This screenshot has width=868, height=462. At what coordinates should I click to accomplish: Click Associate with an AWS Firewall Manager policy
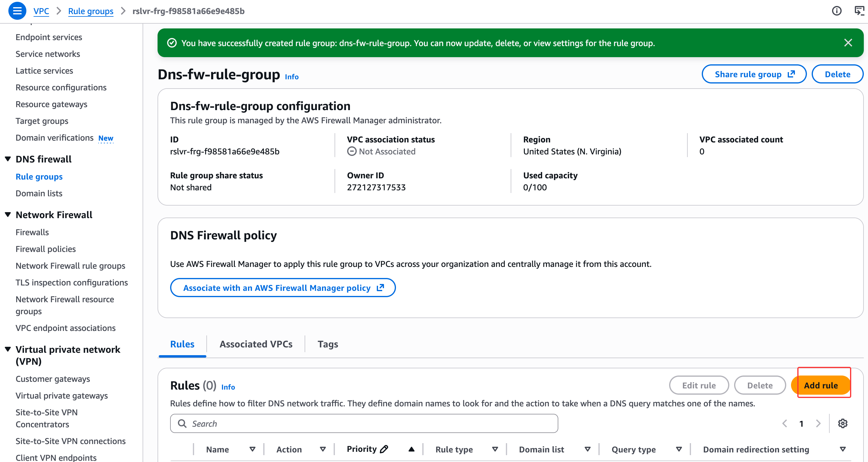point(283,288)
